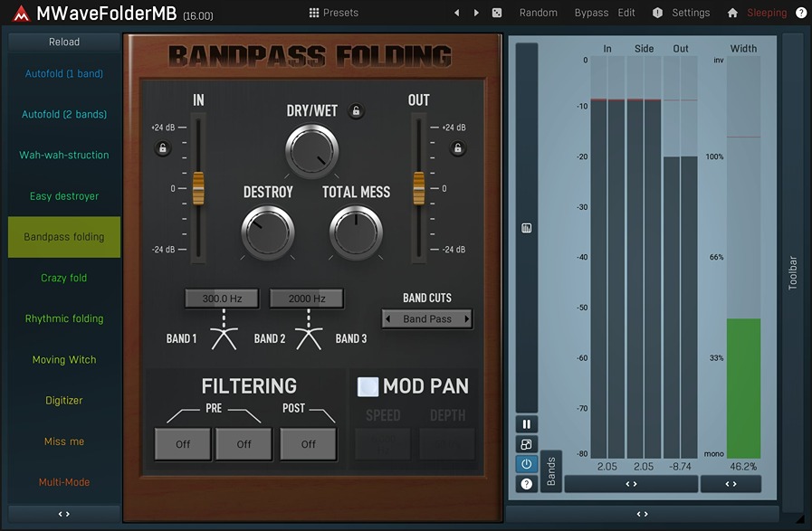Pause metering with the pause icon

click(525, 423)
